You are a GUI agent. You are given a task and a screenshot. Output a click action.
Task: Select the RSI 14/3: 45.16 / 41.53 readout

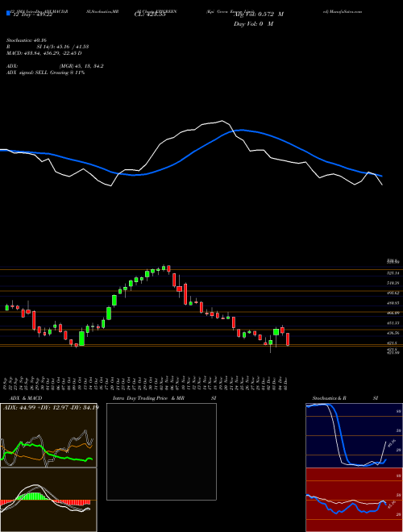tap(48, 47)
